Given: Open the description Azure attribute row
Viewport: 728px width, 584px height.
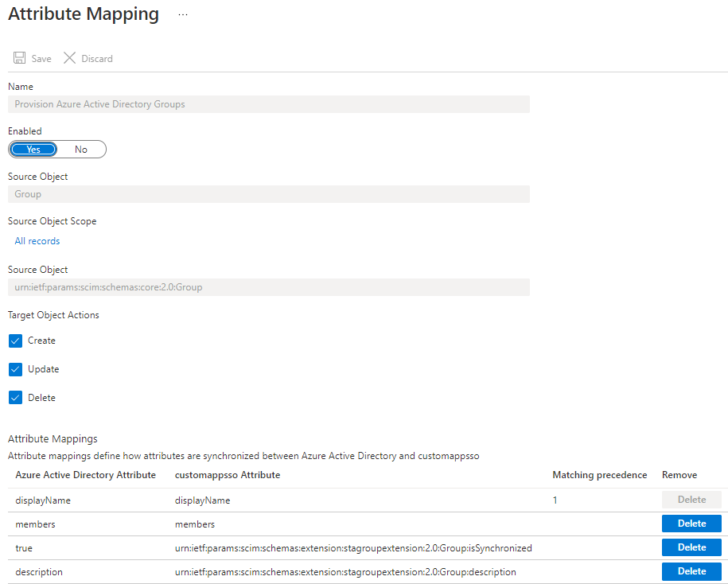Looking at the screenshot, I should tap(39, 572).
